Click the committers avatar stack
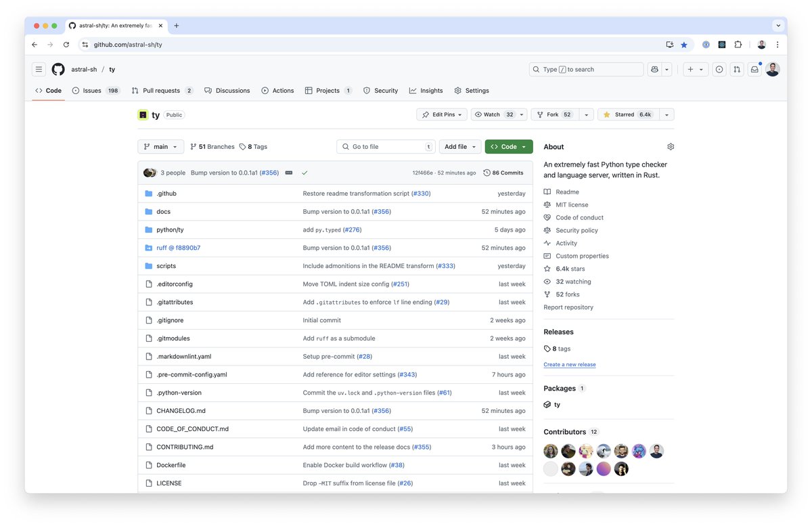The width and height of the screenshot is (812, 526). tap(150, 173)
